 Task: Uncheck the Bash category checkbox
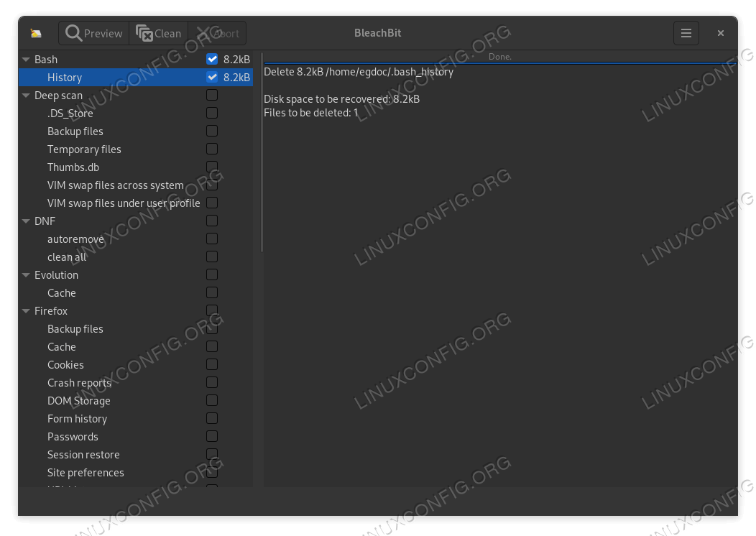[212, 59]
